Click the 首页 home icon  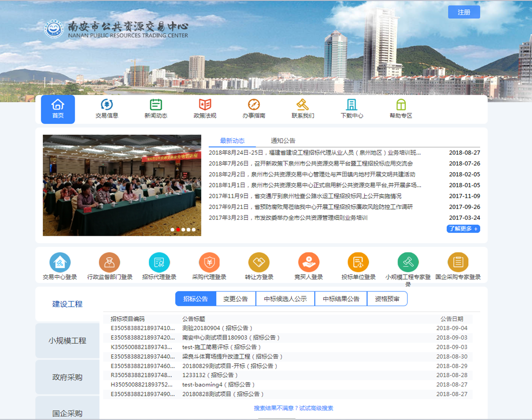(58, 105)
